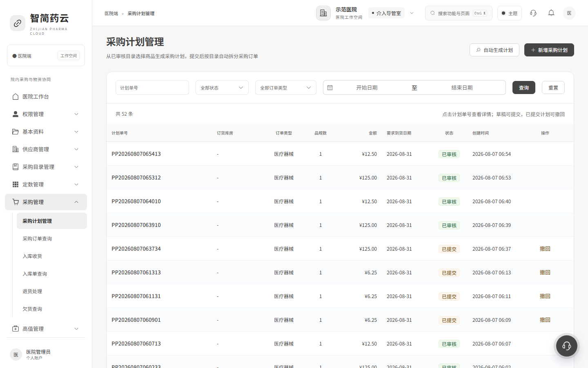Click the magnifier icon in search box
Screen dimensions: 588x368
[433, 13]
